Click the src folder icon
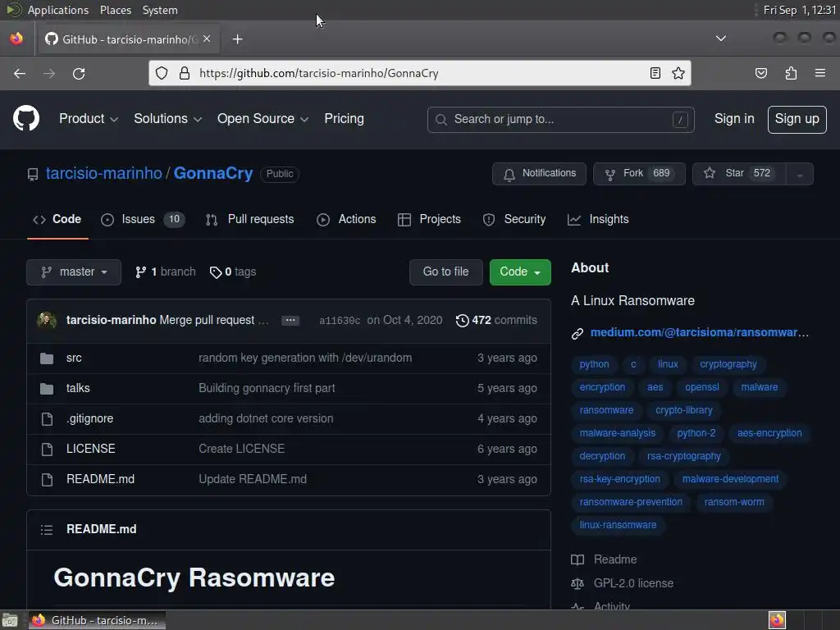Image resolution: width=840 pixels, height=630 pixels. click(47, 358)
